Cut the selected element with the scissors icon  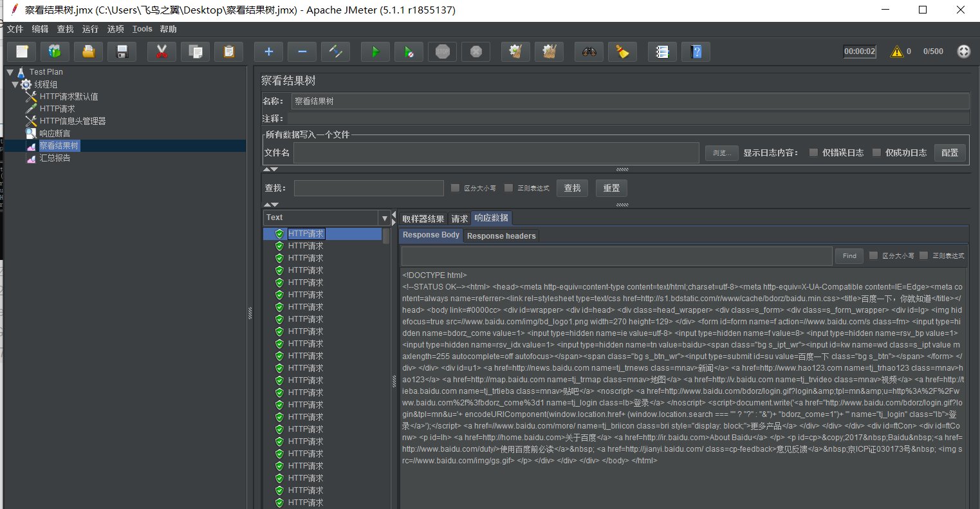click(160, 51)
